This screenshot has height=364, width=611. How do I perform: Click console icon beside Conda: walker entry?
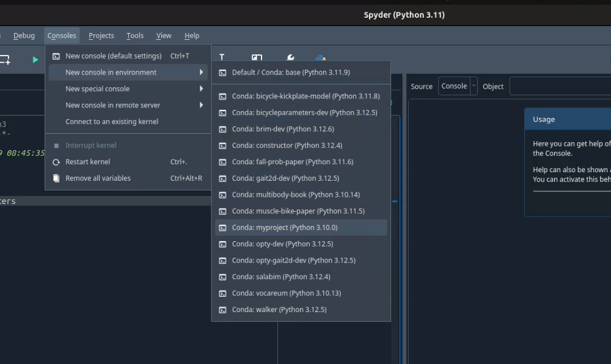(223, 310)
